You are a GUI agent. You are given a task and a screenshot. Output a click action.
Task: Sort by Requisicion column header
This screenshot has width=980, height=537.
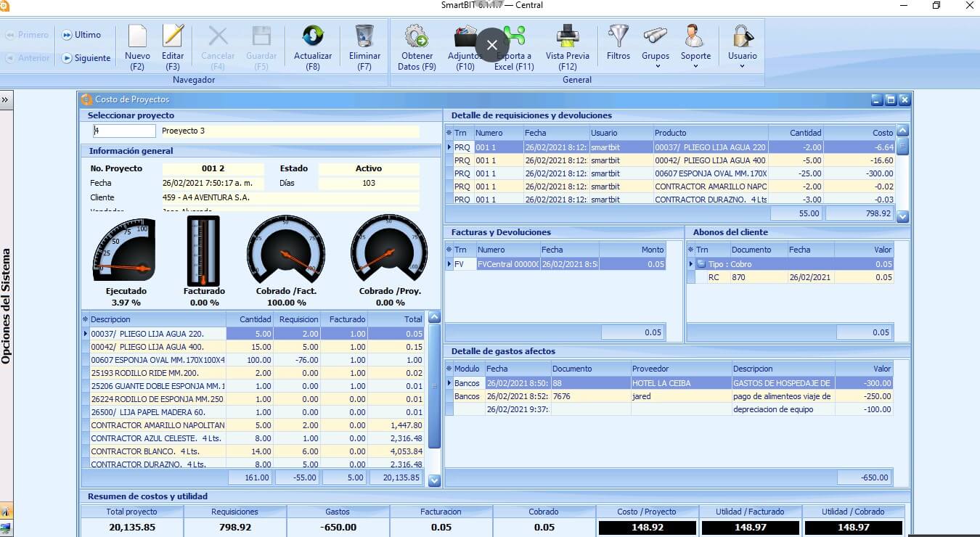pos(298,319)
